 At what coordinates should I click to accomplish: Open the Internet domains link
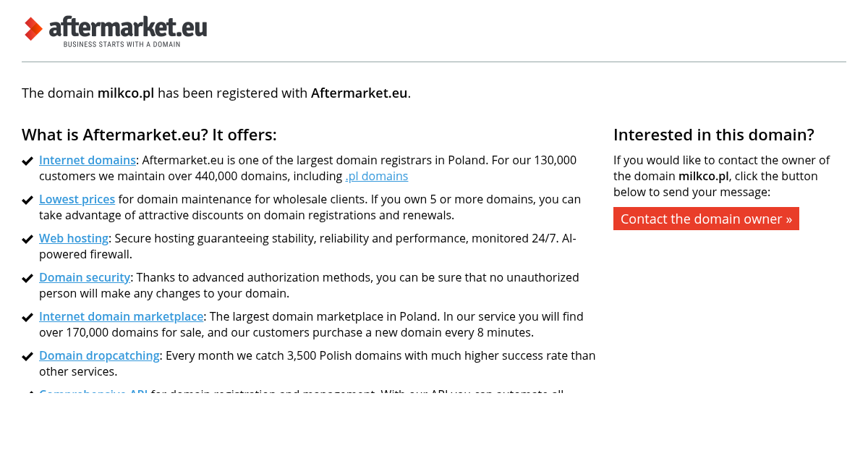click(88, 160)
